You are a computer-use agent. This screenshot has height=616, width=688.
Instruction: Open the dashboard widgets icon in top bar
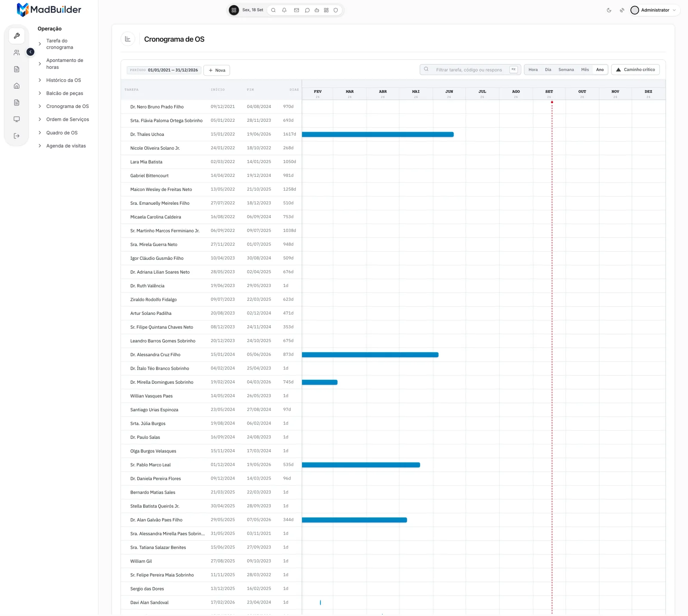[x=326, y=10]
